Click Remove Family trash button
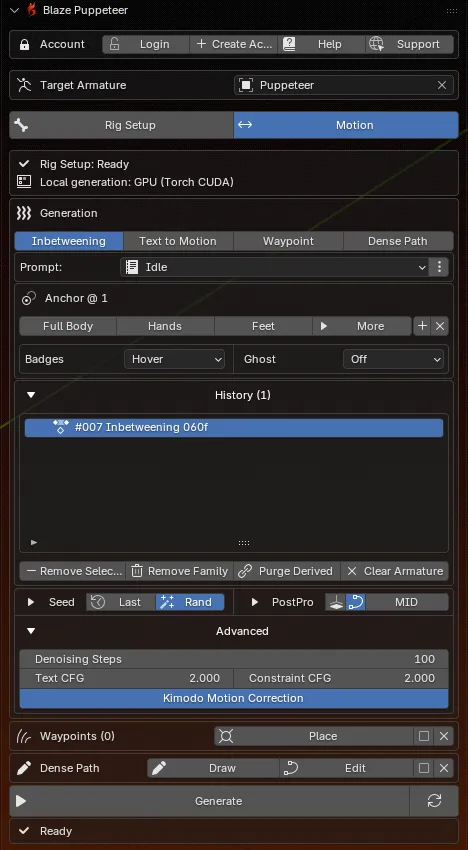 179,571
